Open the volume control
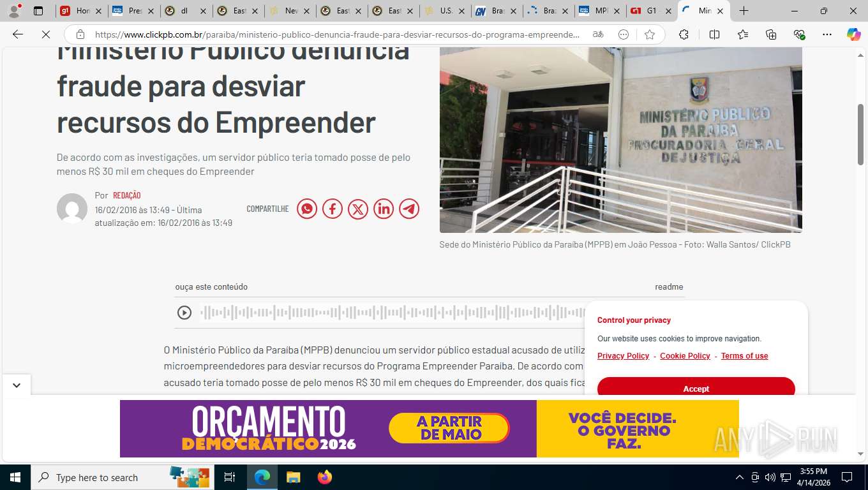 (x=770, y=477)
